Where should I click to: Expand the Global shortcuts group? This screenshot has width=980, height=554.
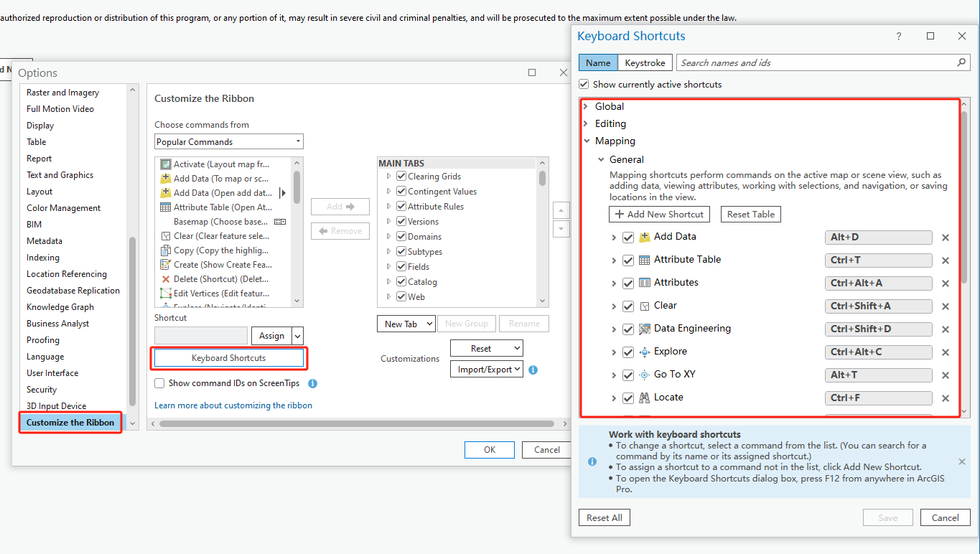pos(586,106)
